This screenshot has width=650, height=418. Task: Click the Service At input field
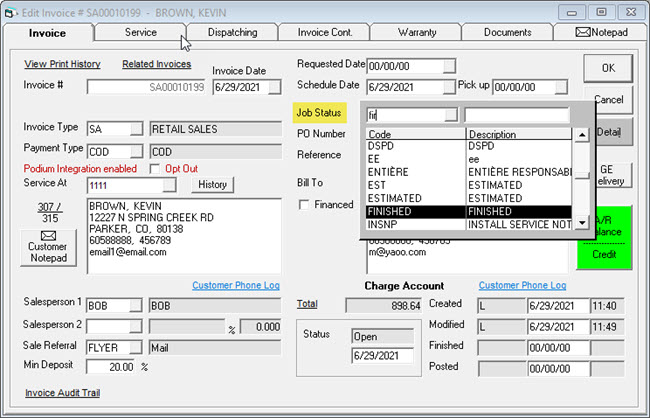click(125, 185)
